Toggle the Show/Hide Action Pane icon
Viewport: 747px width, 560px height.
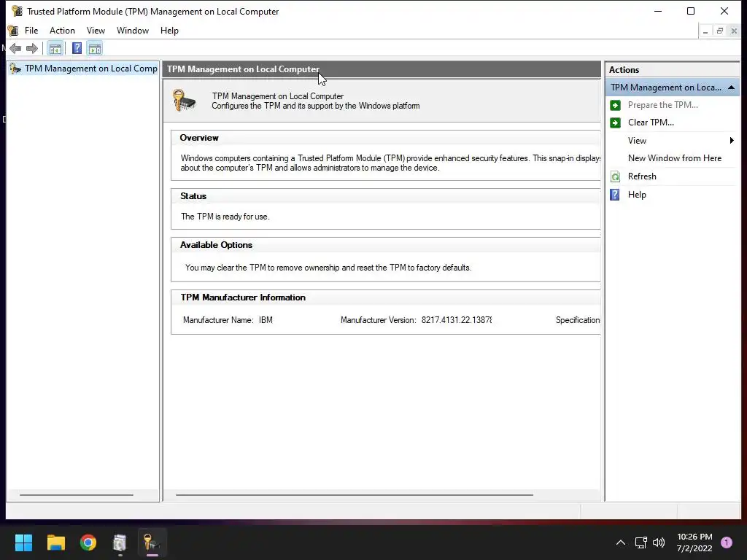pos(95,48)
